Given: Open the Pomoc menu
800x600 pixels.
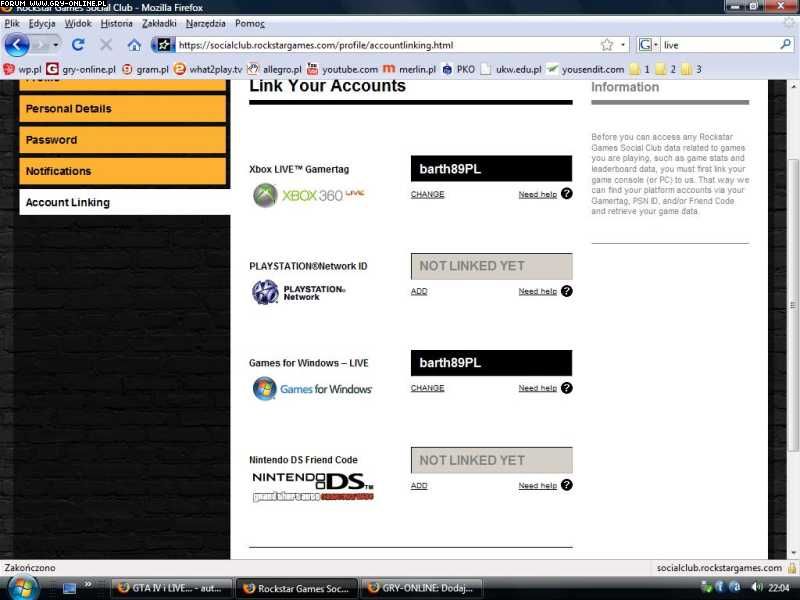Looking at the screenshot, I should point(249,23).
